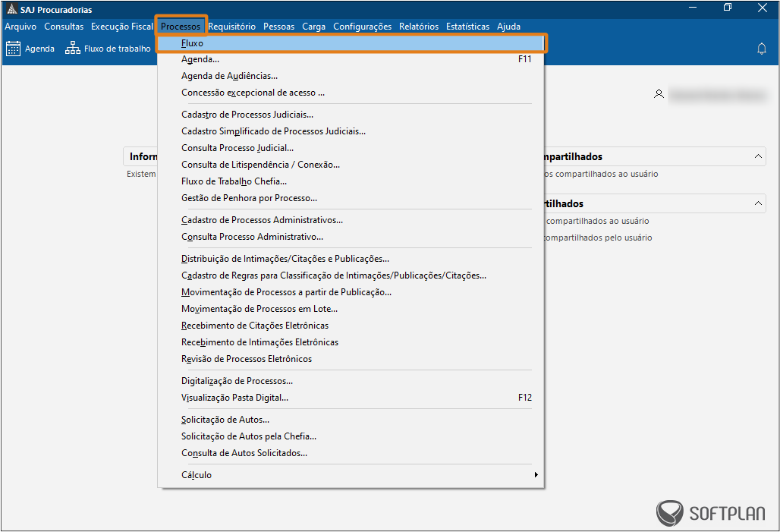
Task: Open the Agenda calendar toolbar icon
Action: pyautogui.click(x=13, y=49)
